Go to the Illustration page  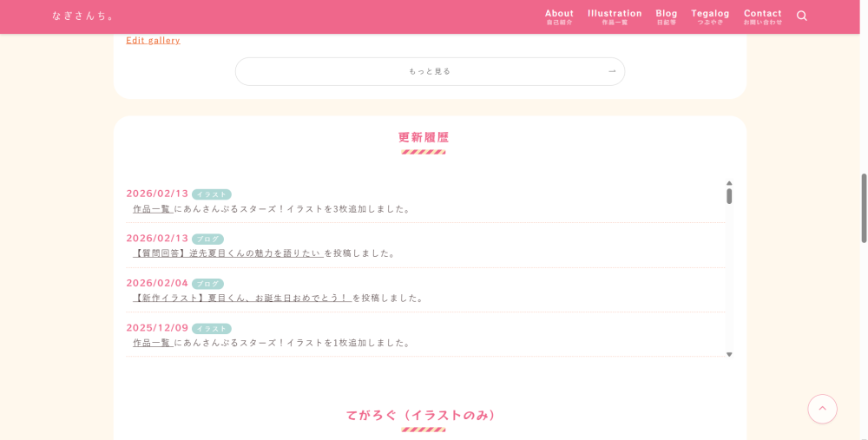click(615, 16)
